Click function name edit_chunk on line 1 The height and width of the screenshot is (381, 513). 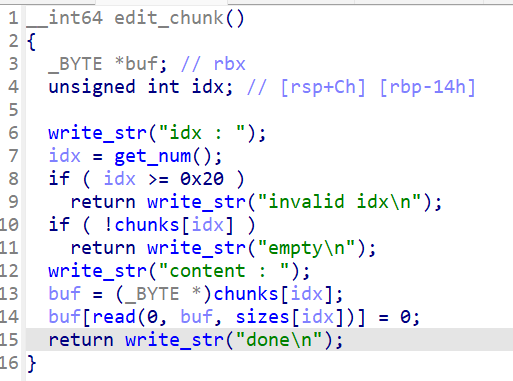(x=169, y=18)
